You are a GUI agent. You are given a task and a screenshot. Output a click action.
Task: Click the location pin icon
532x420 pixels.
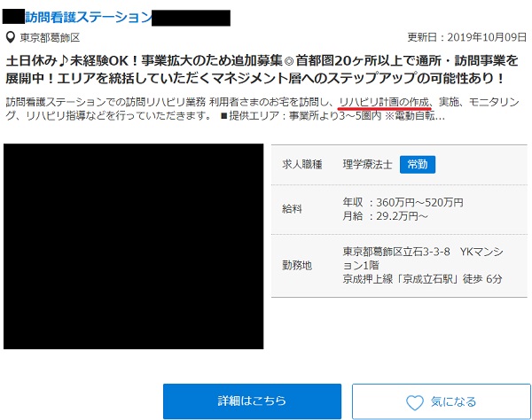(10, 38)
